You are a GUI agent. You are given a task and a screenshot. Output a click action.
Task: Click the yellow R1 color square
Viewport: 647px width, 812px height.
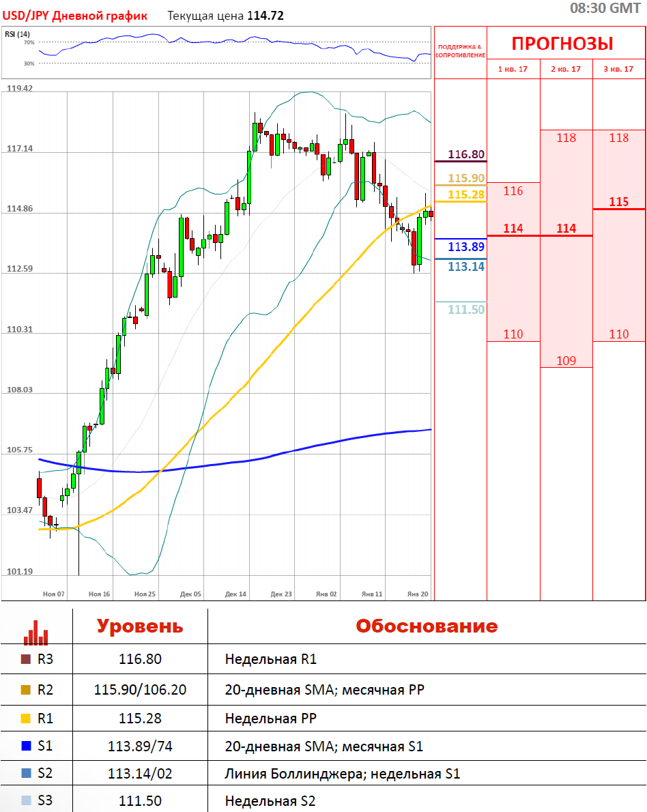pos(26,718)
